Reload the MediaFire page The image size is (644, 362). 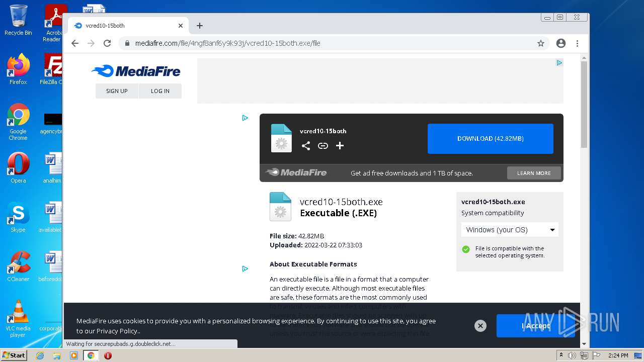pos(107,43)
